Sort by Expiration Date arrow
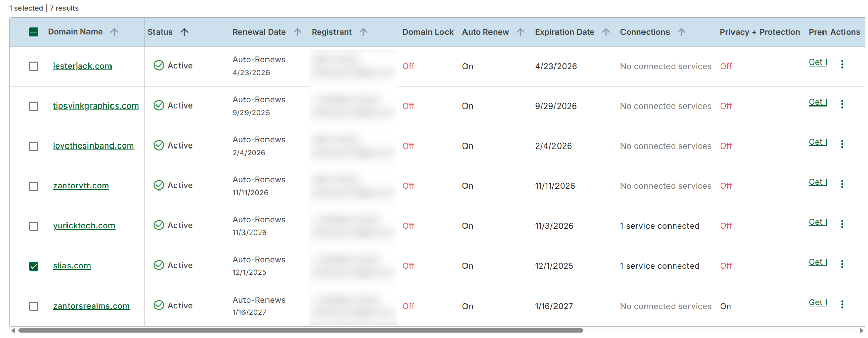The image size is (868, 338). click(606, 32)
